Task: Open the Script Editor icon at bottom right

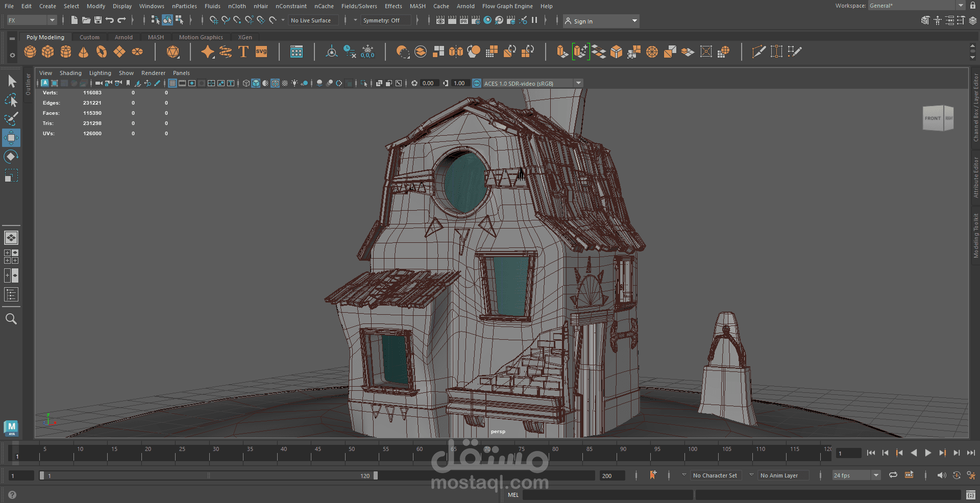Action: pos(971,495)
